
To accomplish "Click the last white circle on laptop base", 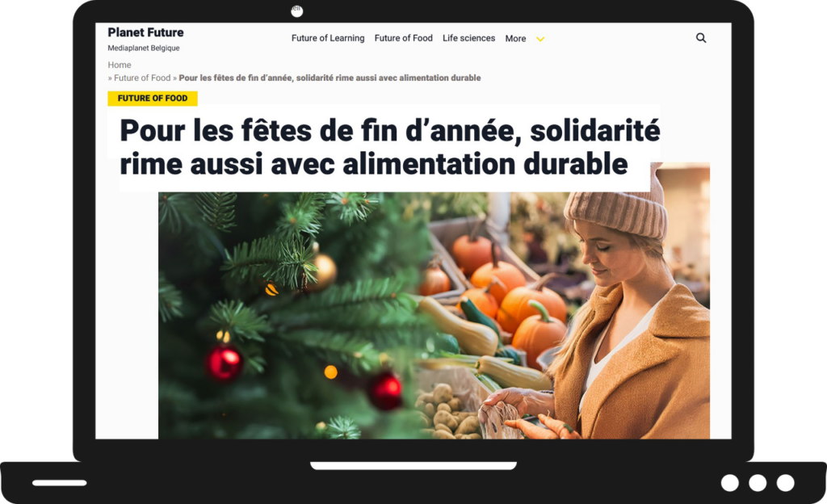I will pos(785,482).
